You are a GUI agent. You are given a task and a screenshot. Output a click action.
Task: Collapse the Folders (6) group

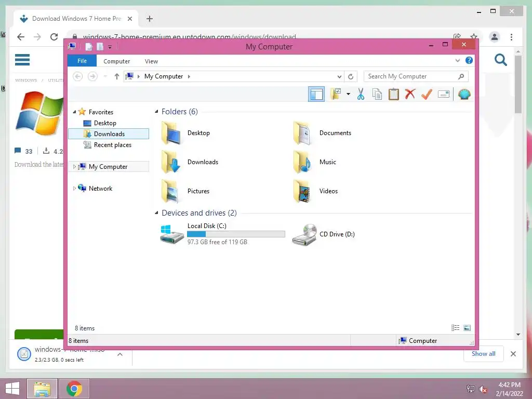pyautogui.click(x=156, y=111)
